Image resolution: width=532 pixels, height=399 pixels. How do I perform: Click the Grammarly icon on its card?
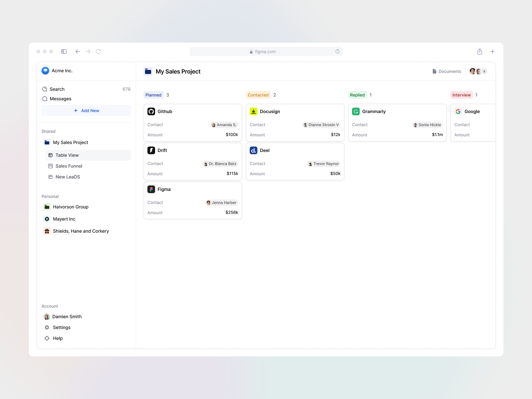[x=356, y=111]
